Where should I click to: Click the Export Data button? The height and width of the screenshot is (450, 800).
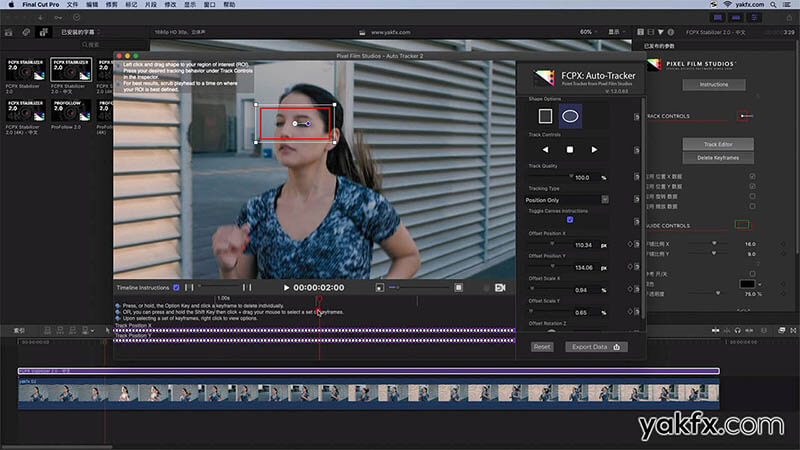coord(596,347)
